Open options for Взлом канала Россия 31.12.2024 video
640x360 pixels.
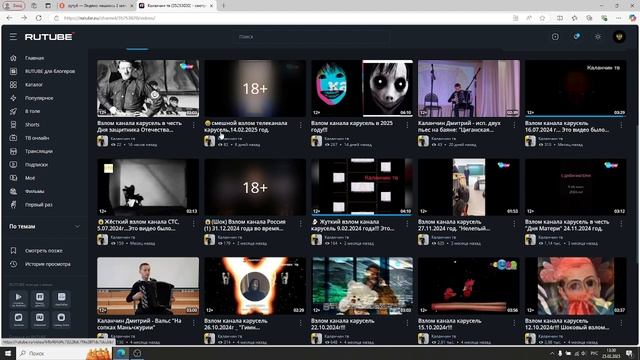click(x=300, y=224)
